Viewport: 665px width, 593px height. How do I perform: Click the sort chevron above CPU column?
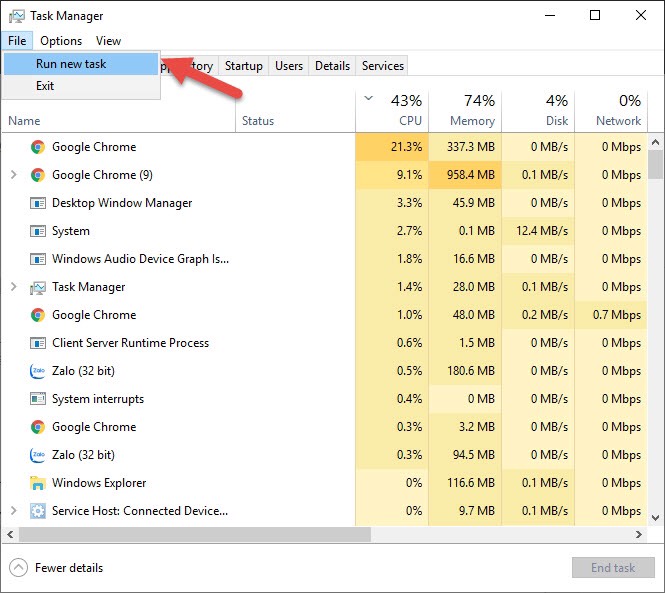pyautogui.click(x=369, y=98)
